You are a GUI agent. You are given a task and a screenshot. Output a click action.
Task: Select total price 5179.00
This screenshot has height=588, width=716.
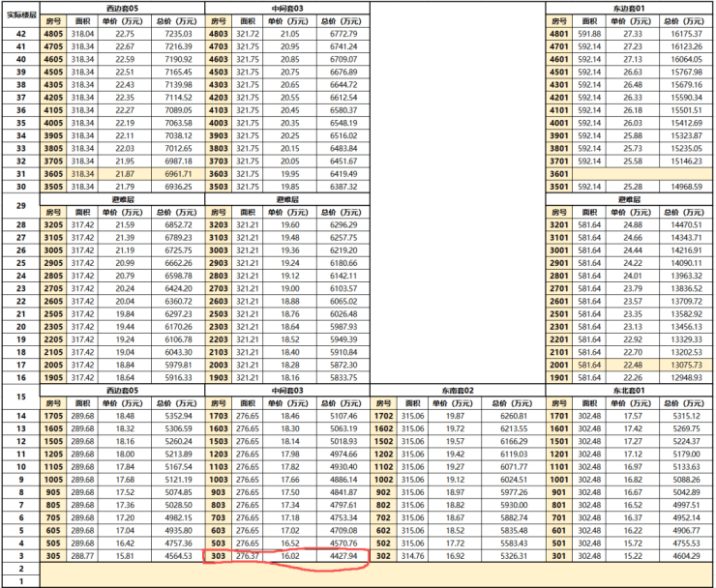click(686, 455)
